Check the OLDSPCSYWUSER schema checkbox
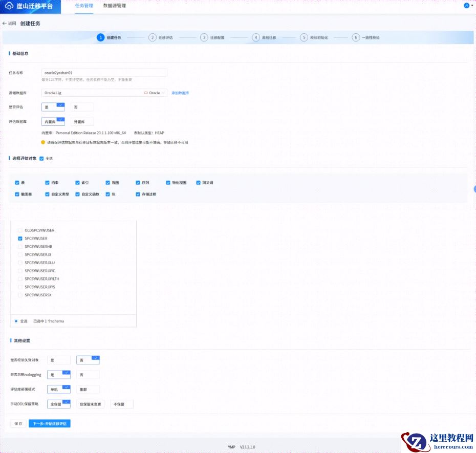The image size is (476, 453). pyautogui.click(x=20, y=230)
